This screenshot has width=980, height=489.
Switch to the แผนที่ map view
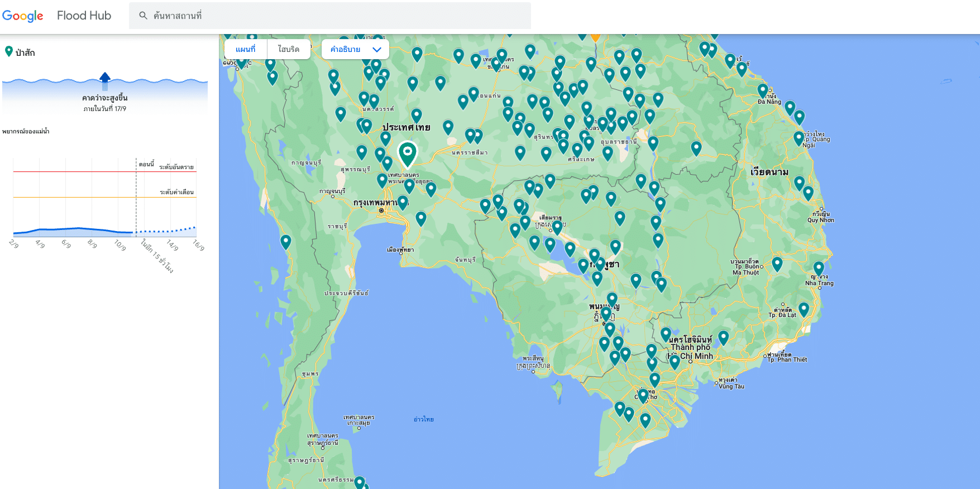[245, 49]
